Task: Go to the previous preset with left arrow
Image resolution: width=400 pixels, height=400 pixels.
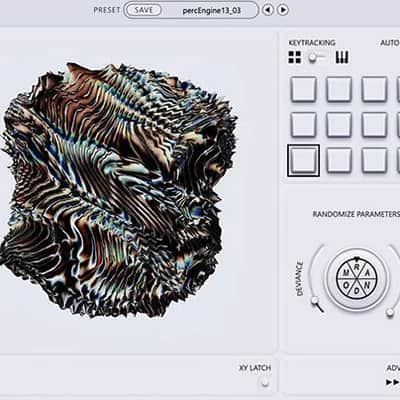Action: pyautogui.click(x=267, y=10)
